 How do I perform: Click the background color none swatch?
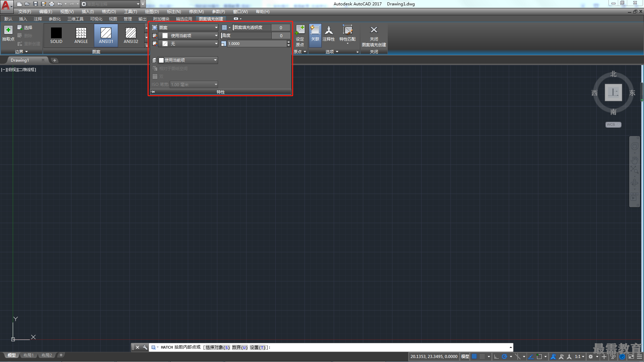pos(165,44)
